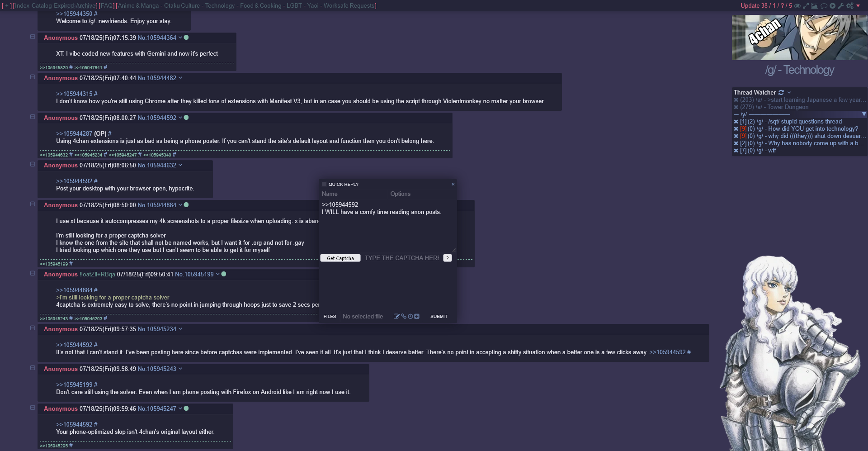Unwatch 'How did YOU get into technology?' thread

736,129
